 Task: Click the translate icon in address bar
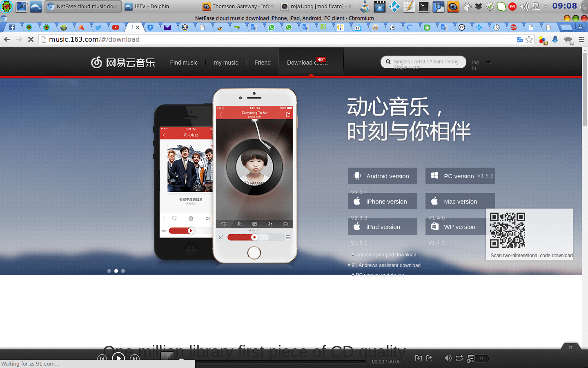tap(520, 39)
